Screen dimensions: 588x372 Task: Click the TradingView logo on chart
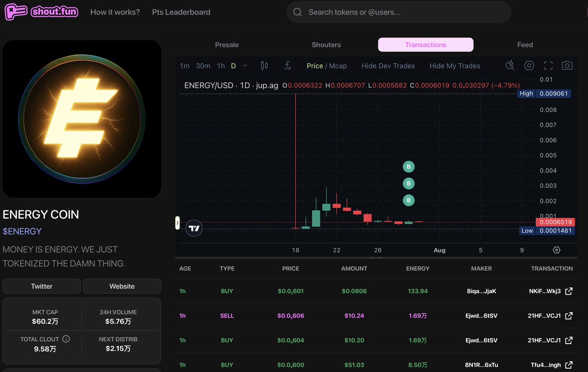[x=194, y=228]
